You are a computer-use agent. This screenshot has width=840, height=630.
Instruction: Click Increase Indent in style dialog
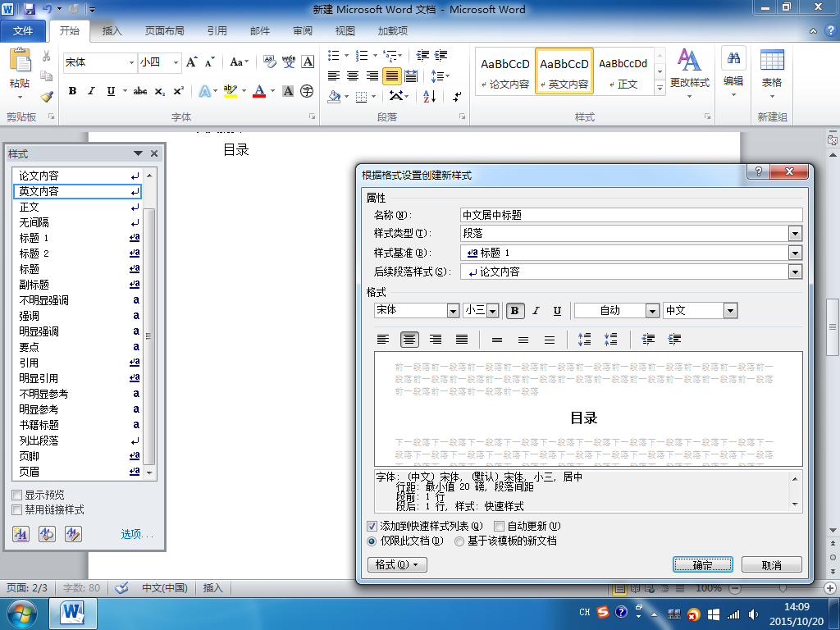point(674,339)
